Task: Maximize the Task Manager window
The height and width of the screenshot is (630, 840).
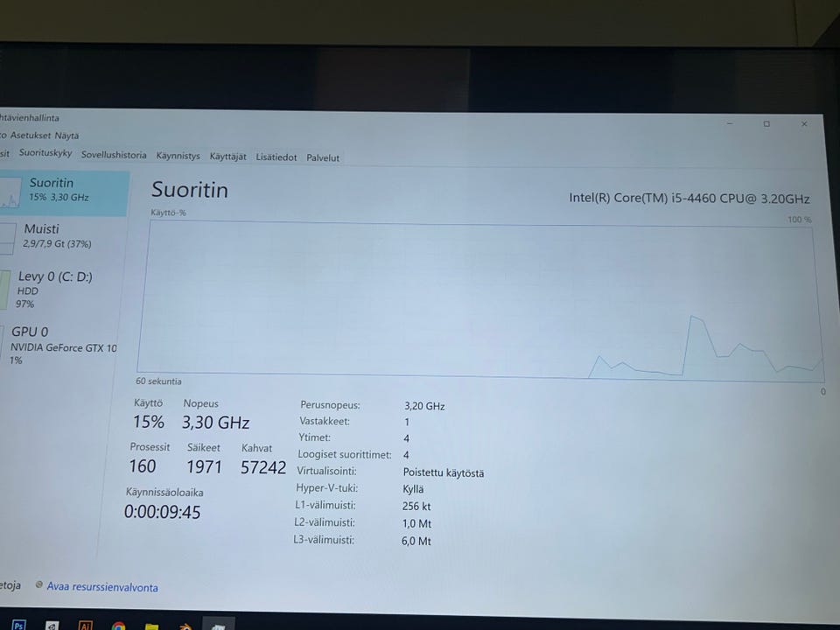Action: (x=766, y=123)
